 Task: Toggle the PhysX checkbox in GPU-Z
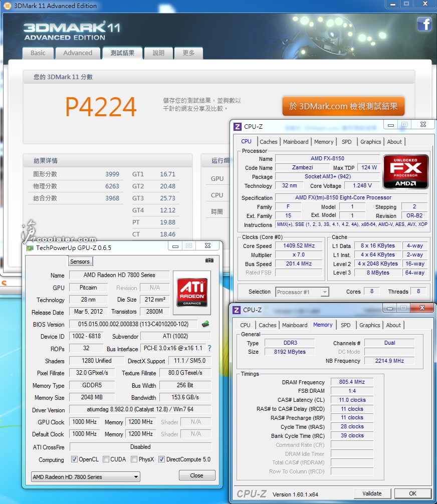coord(134,459)
